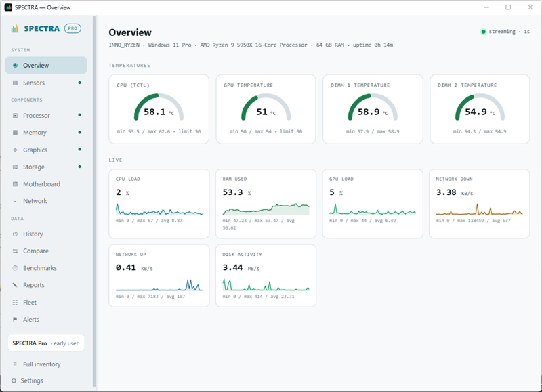Click the Memory icon in the sidebar
The width and height of the screenshot is (542, 392).
(x=15, y=133)
